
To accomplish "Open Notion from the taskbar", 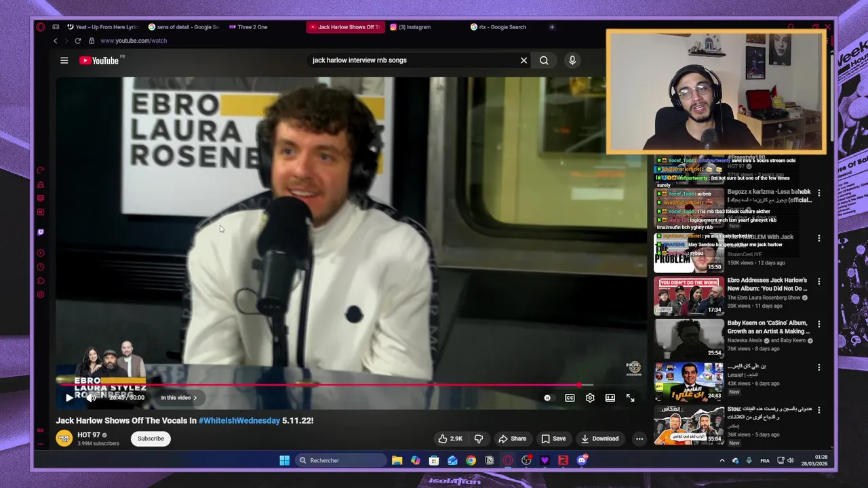I will click(x=489, y=460).
